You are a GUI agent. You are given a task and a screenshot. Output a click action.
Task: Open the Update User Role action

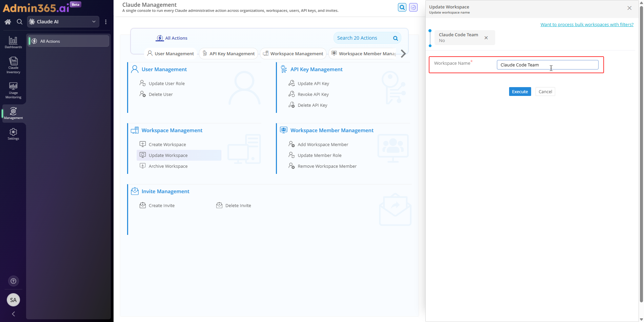tap(166, 83)
